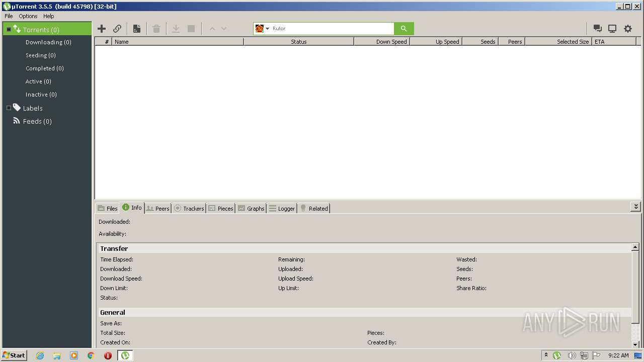
Task: Click Info pane scrollbar down arrow
Action: coord(635,344)
